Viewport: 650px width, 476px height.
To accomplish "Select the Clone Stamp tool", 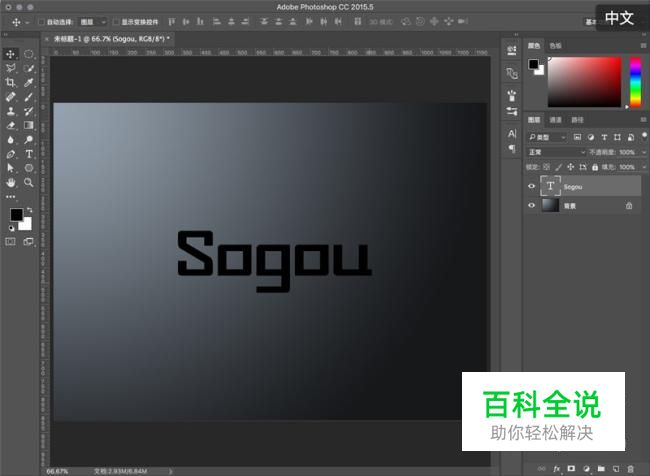I will [10, 111].
